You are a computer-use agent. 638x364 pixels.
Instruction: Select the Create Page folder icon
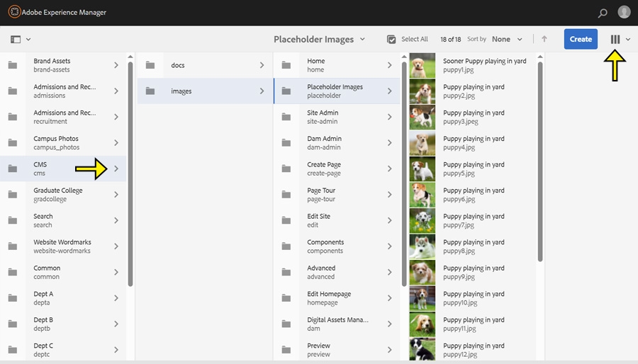[x=286, y=169]
